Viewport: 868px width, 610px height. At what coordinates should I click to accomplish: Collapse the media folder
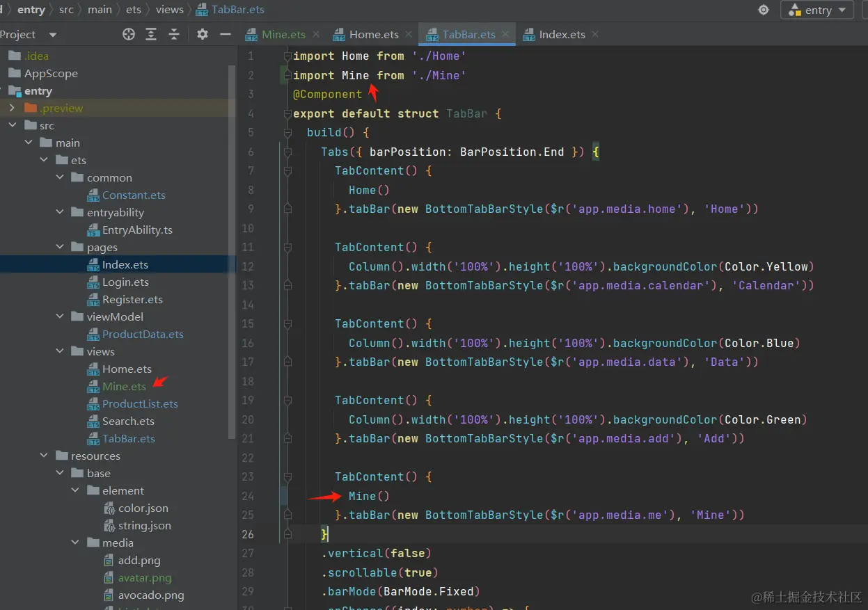[x=76, y=543]
